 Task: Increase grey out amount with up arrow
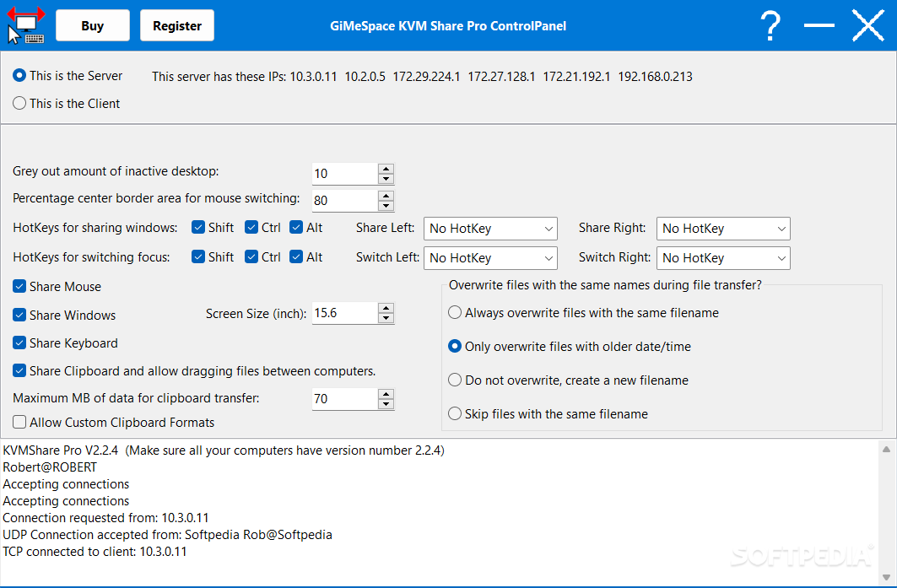tap(386, 169)
